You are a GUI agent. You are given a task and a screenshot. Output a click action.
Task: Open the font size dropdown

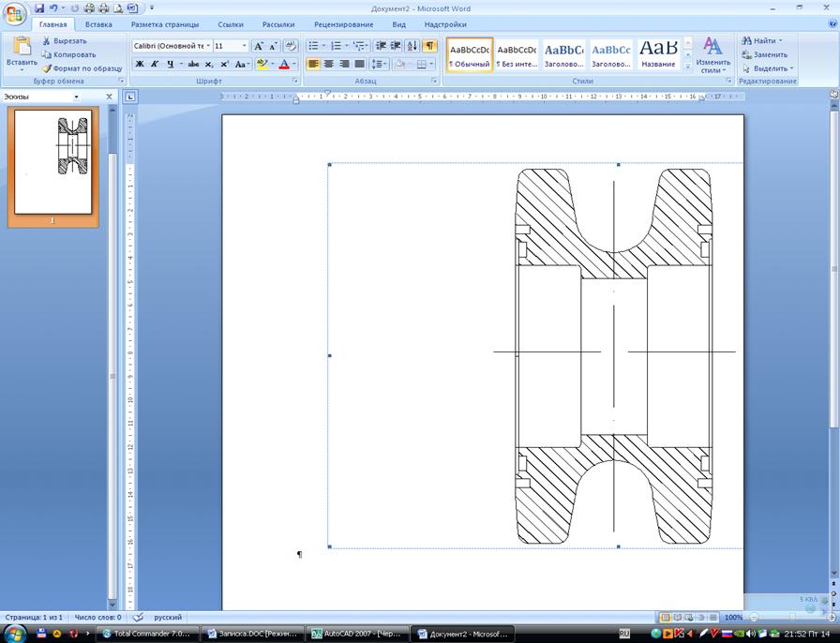pos(245,46)
